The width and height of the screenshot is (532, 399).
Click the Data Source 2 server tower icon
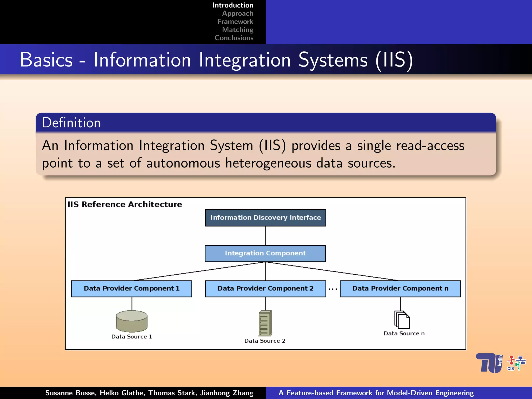click(265, 323)
